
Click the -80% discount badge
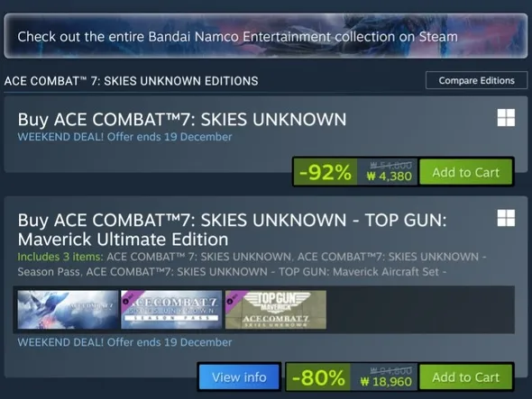[318, 377]
